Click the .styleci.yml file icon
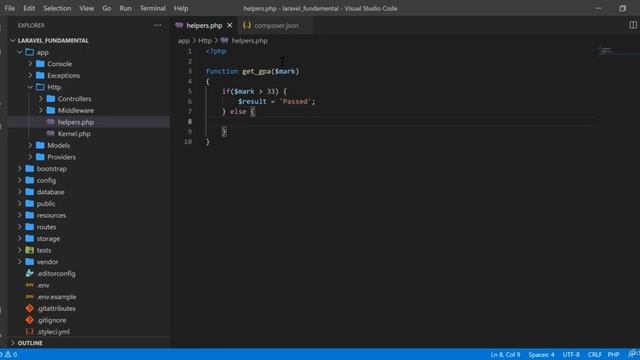 coord(29,331)
